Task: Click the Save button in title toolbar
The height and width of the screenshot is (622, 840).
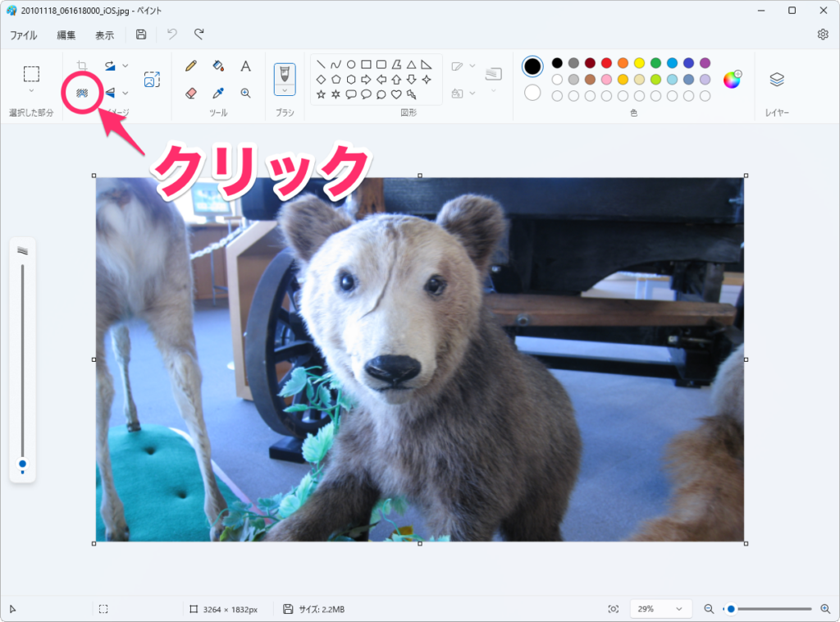Action: (141, 34)
